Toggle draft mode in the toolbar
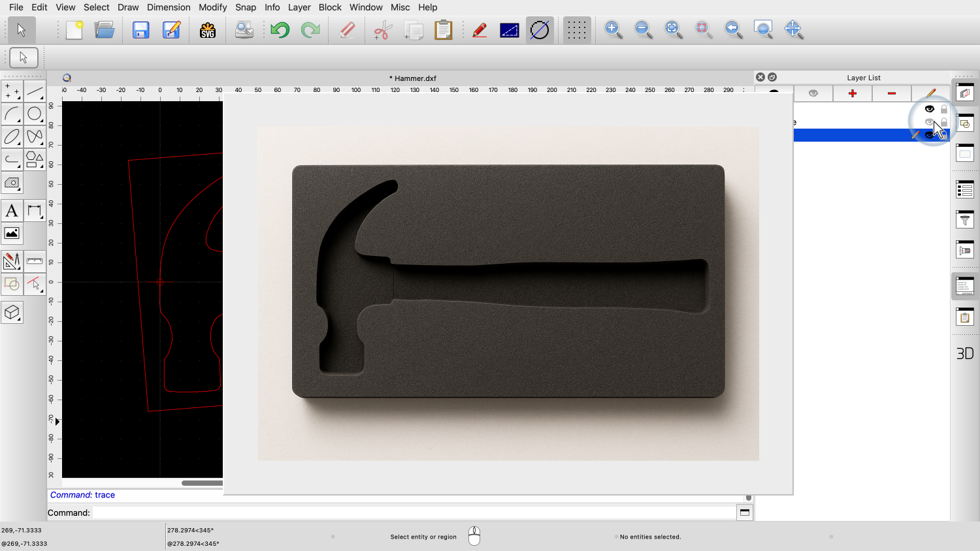Image resolution: width=980 pixels, height=551 pixels. pos(540,30)
